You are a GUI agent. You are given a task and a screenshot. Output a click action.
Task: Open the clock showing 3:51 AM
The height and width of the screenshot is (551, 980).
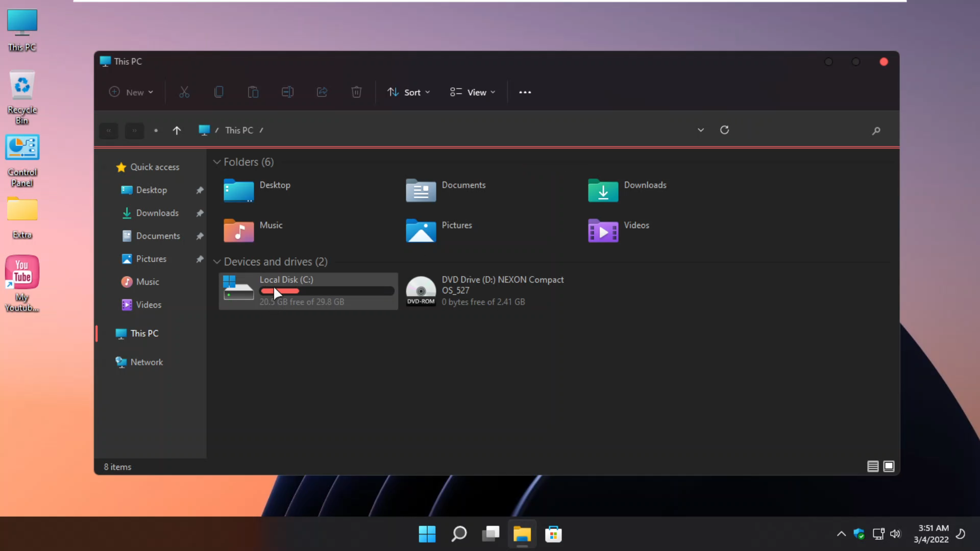(x=932, y=534)
